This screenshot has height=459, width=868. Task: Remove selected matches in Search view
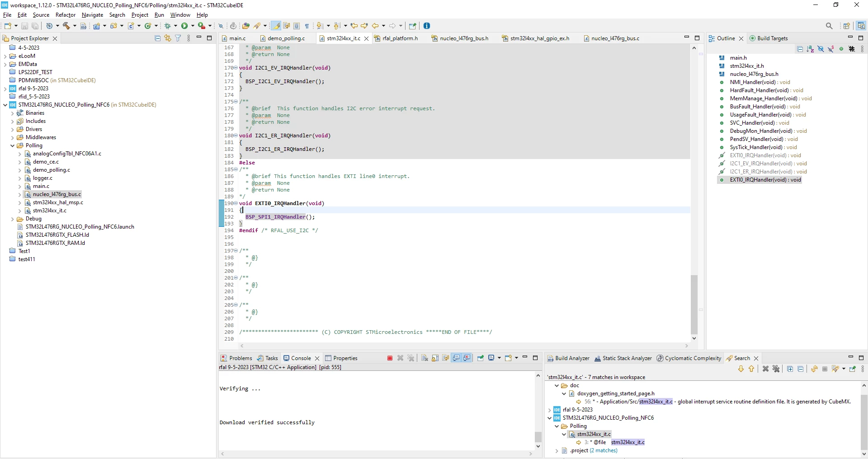click(765, 369)
